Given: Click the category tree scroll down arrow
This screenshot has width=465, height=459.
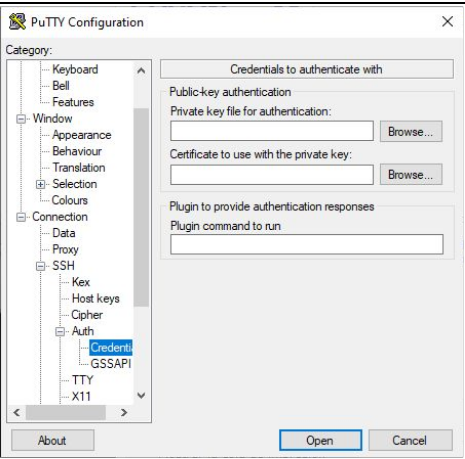Looking at the screenshot, I should coord(141,396).
